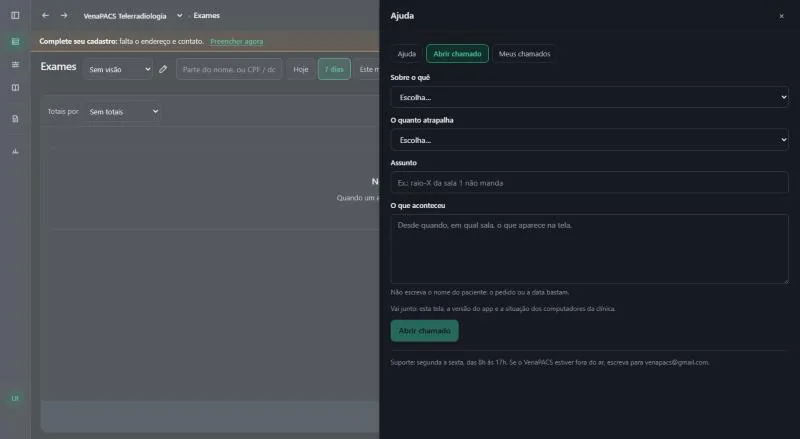This screenshot has width=800, height=439.
Task: Open the O quanto atrapalha dropdown
Action: point(589,140)
